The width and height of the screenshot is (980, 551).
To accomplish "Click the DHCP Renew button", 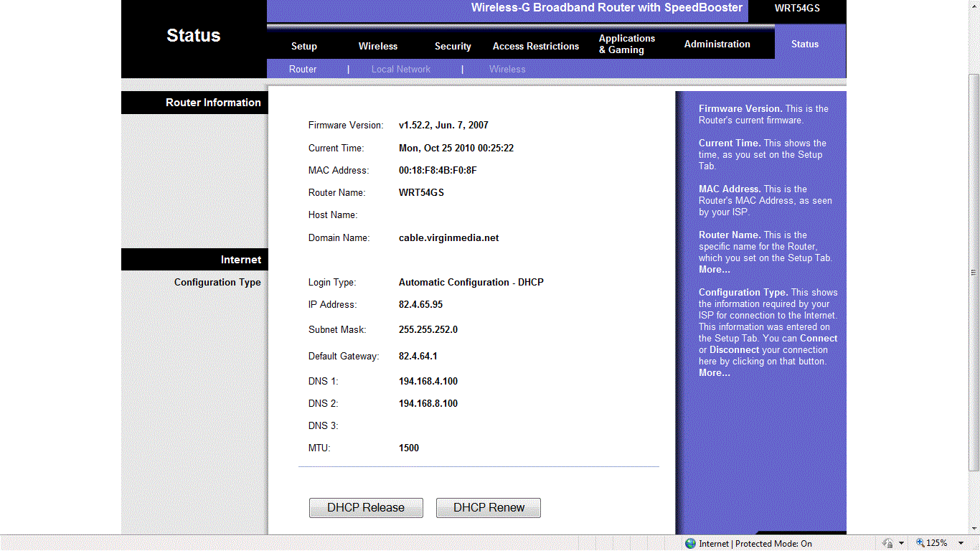I will tap(488, 507).
